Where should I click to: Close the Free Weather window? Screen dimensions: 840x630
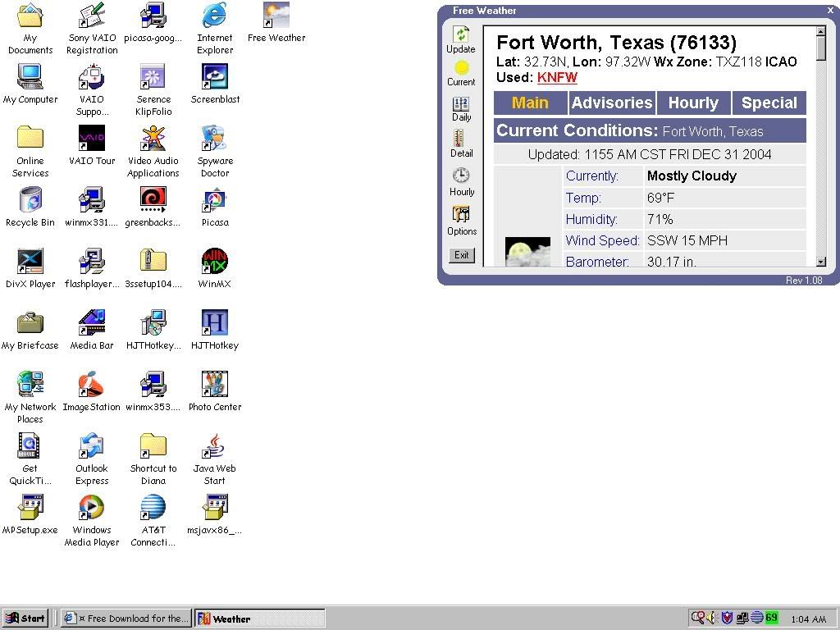(830, 10)
